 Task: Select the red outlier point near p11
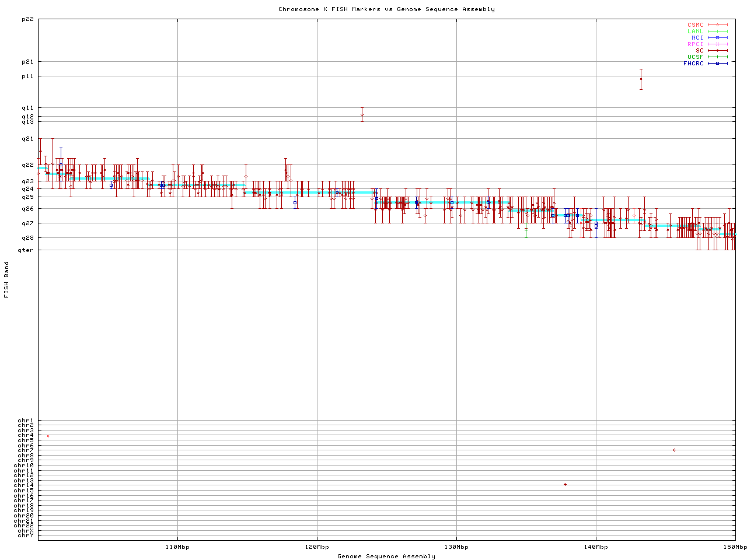coord(641,79)
